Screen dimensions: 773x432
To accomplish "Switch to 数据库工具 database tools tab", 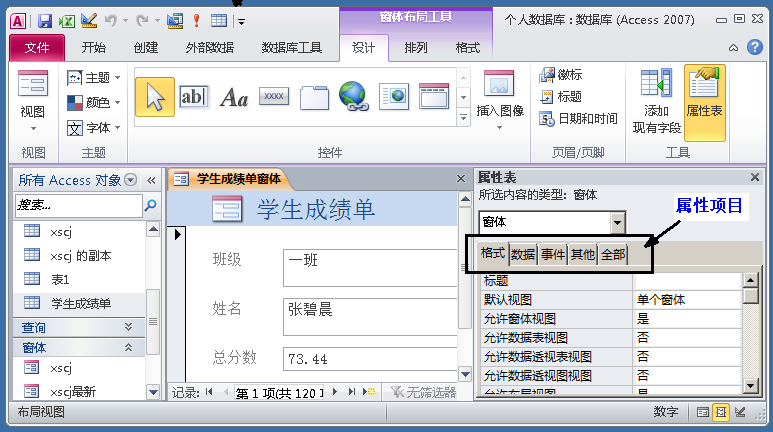I will click(291, 47).
